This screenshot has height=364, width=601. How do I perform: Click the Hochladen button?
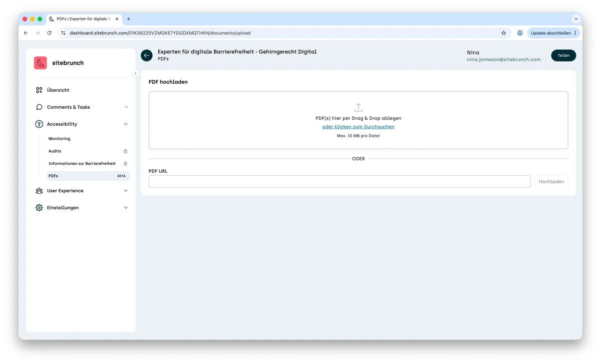[551, 182]
